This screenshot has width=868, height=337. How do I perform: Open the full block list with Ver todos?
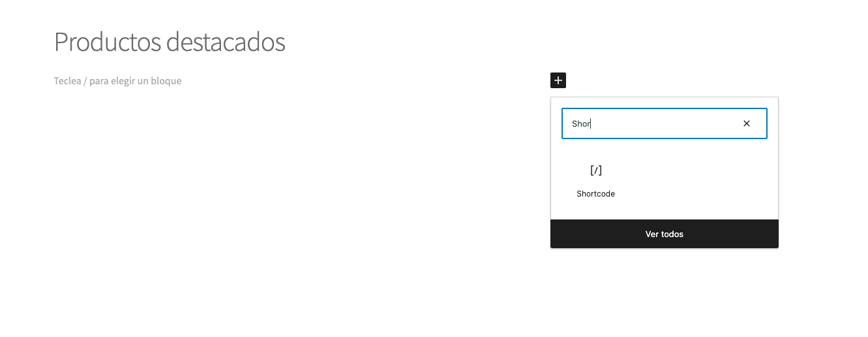pyautogui.click(x=664, y=234)
